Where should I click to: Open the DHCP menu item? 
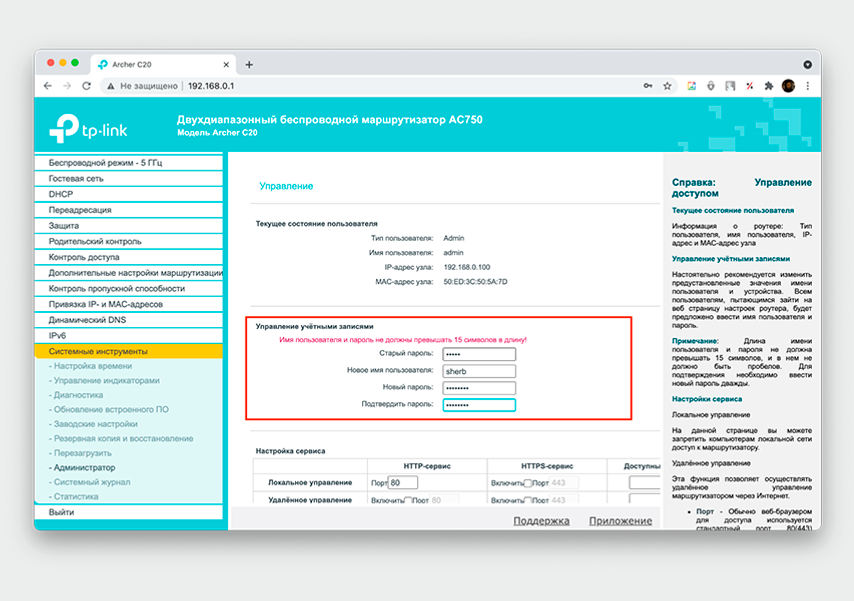129,195
